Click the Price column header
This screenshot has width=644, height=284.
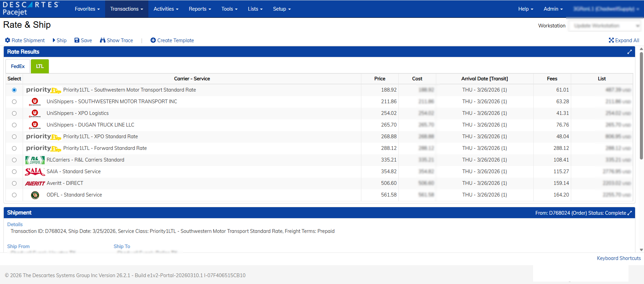coord(380,79)
